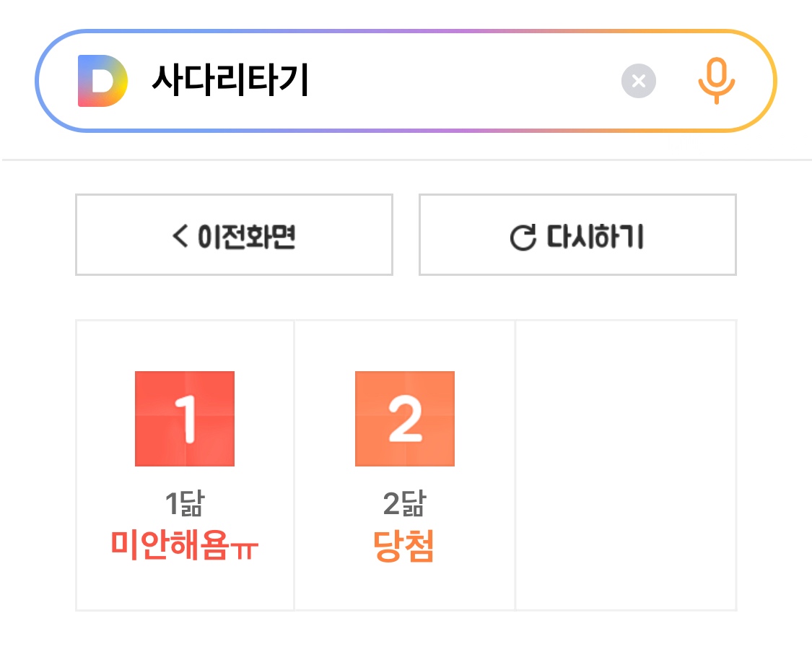Image resolution: width=812 pixels, height=647 pixels.
Task: Tap the 미안해욤ㅠ result text
Action: (185, 545)
